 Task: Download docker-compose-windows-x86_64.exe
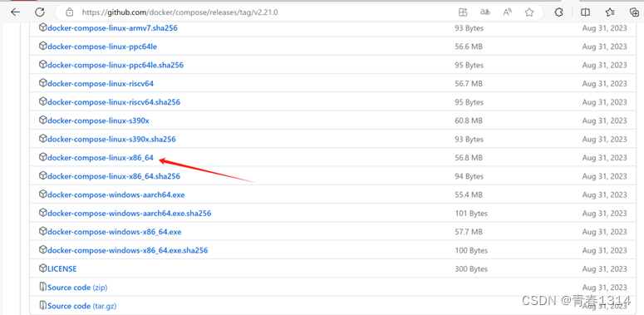[x=114, y=232]
